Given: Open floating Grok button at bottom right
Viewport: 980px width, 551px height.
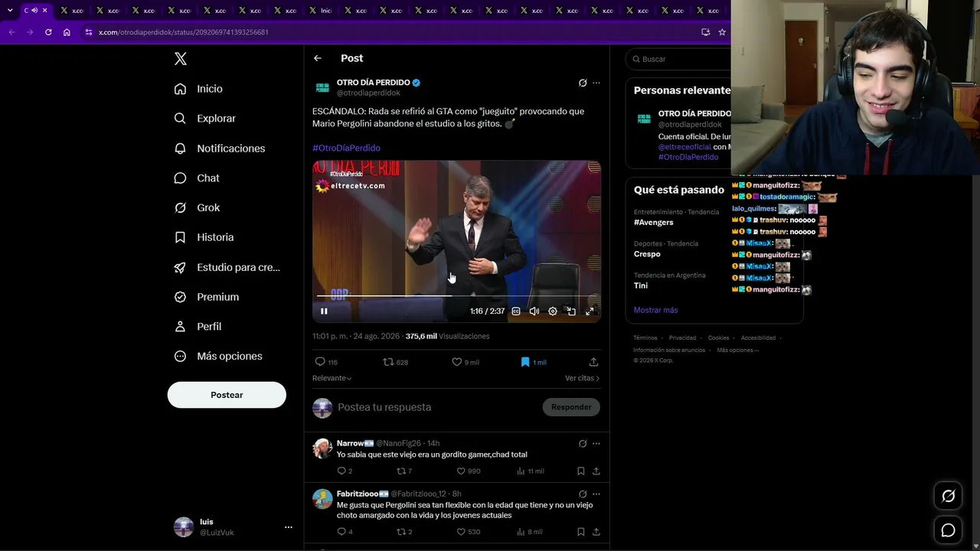Looking at the screenshot, I should pyautogui.click(x=948, y=496).
